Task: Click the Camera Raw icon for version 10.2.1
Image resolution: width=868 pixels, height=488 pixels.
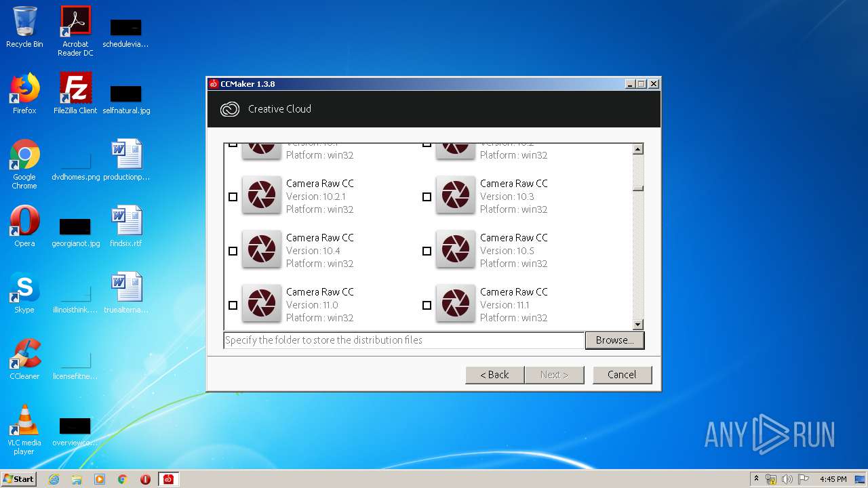Action: [262, 195]
